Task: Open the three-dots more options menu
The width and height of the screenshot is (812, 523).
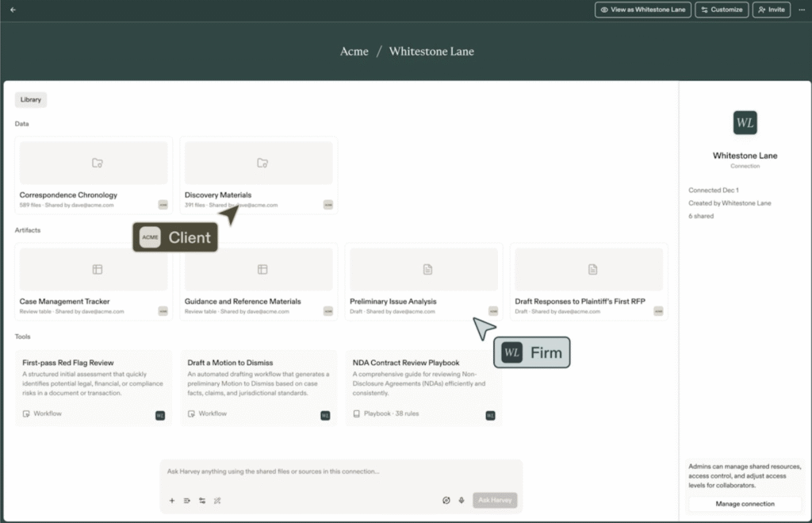Action: pyautogui.click(x=802, y=10)
